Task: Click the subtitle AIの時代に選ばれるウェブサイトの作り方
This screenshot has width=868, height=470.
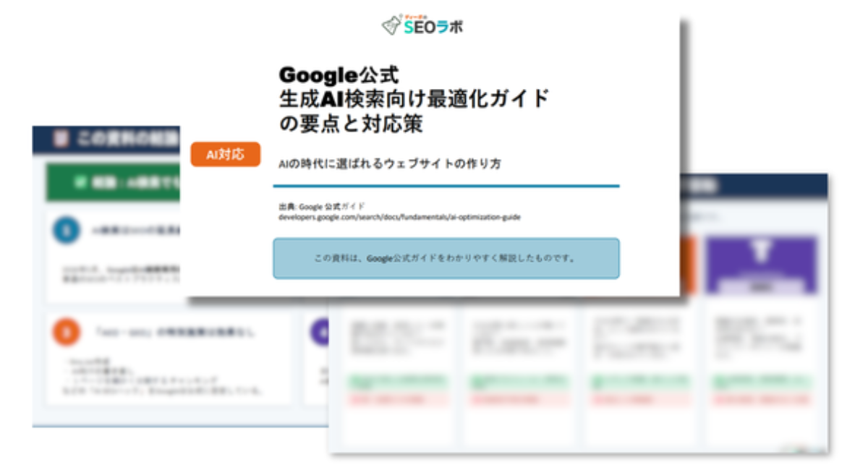Action: pos(390,164)
